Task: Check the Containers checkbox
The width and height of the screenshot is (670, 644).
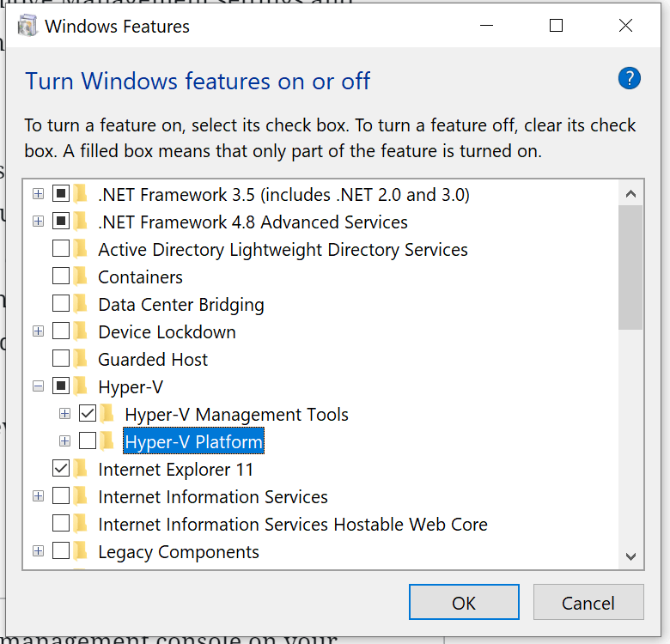Action: [61, 276]
